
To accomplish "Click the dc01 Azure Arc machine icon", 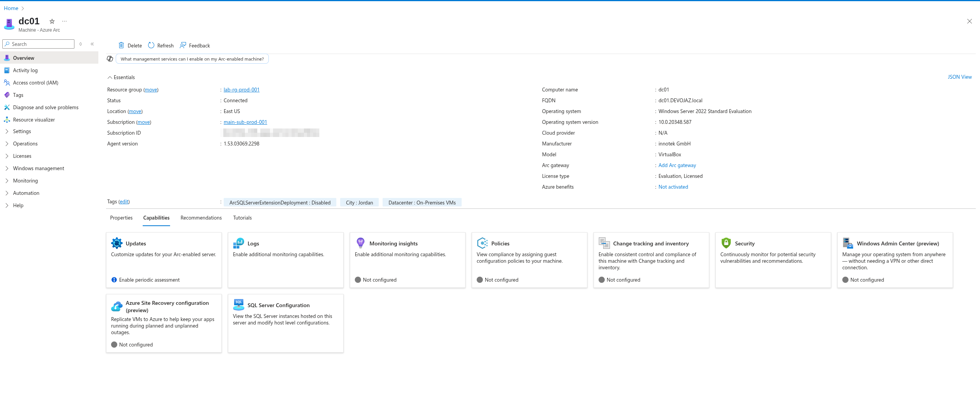I will pos(9,24).
